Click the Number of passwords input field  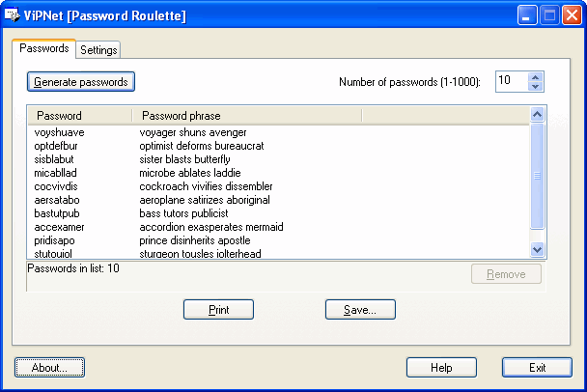pos(512,81)
